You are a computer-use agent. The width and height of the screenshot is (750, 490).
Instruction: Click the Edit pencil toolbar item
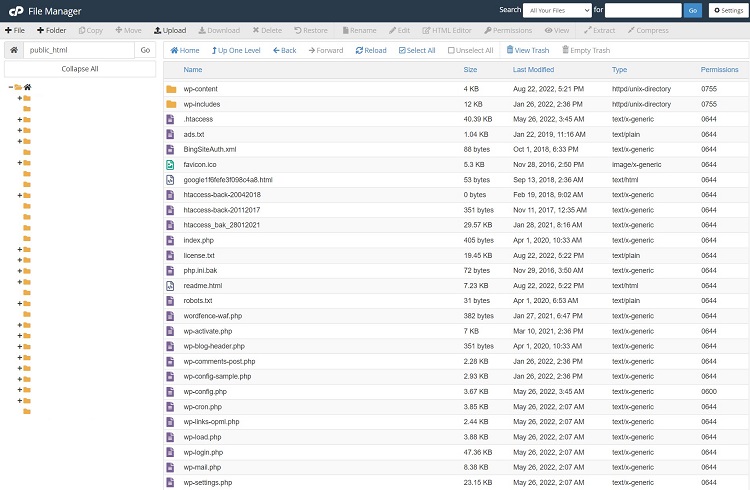399,30
